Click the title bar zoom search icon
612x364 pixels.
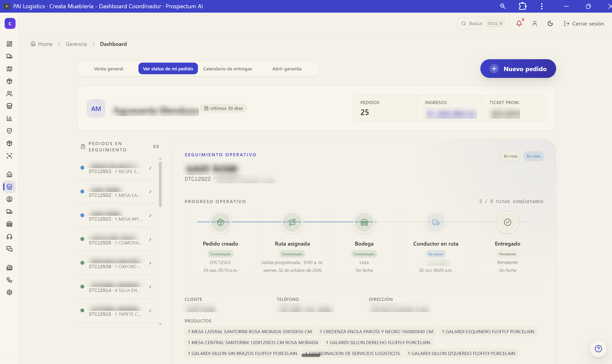click(x=503, y=6)
